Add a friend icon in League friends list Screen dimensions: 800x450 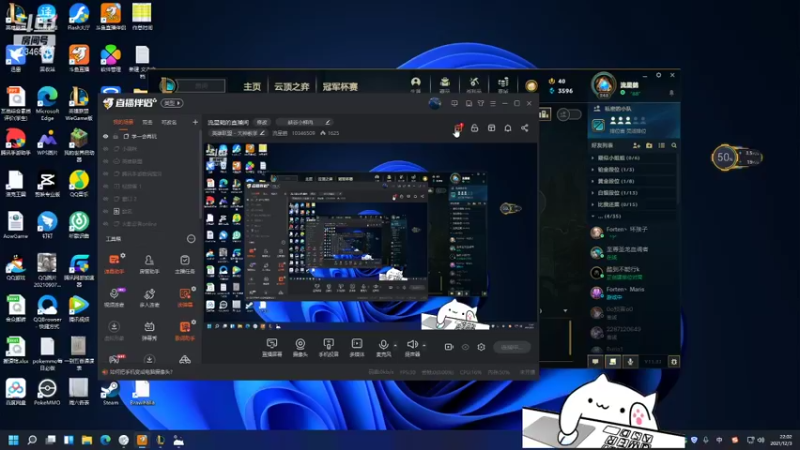(636, 145)
